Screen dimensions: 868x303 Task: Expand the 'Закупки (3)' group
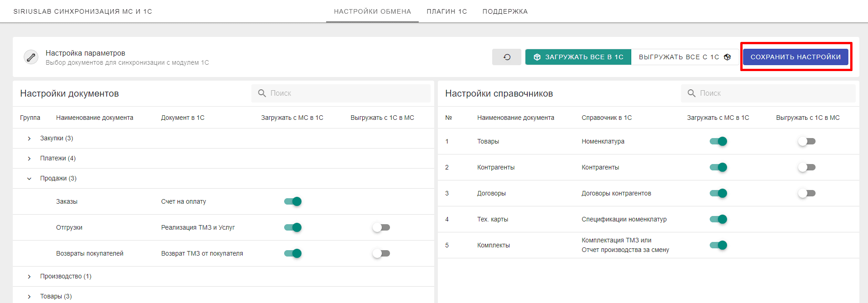[29, 139]
